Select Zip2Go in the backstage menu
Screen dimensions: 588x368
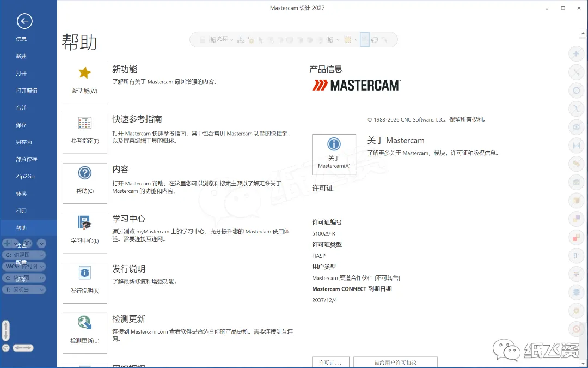pos(25,176)
